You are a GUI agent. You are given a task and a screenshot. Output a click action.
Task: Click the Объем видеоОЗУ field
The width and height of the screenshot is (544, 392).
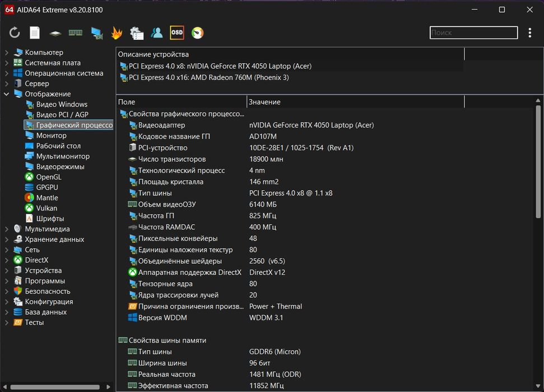[167, 204]
